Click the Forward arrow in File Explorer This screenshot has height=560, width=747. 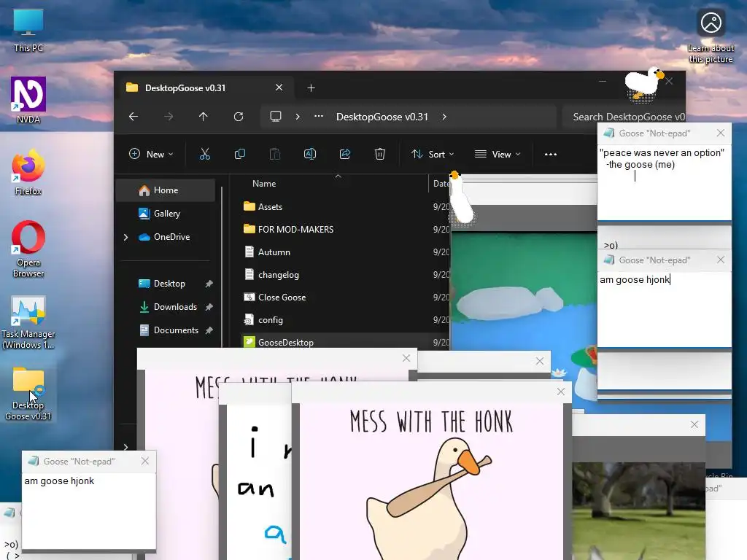pyautogui.click(x=169, y=117)
